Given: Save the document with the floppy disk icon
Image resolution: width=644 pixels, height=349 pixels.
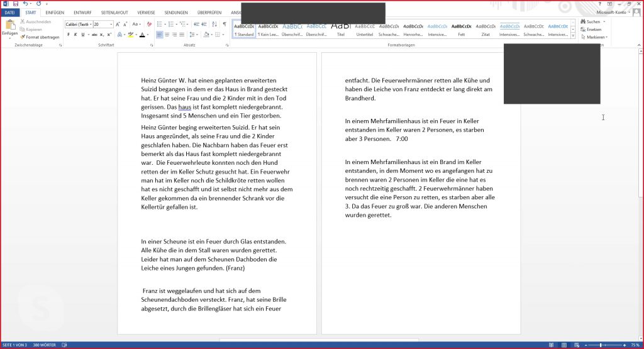Looking at the screenshot, I should tap(16, 4).
